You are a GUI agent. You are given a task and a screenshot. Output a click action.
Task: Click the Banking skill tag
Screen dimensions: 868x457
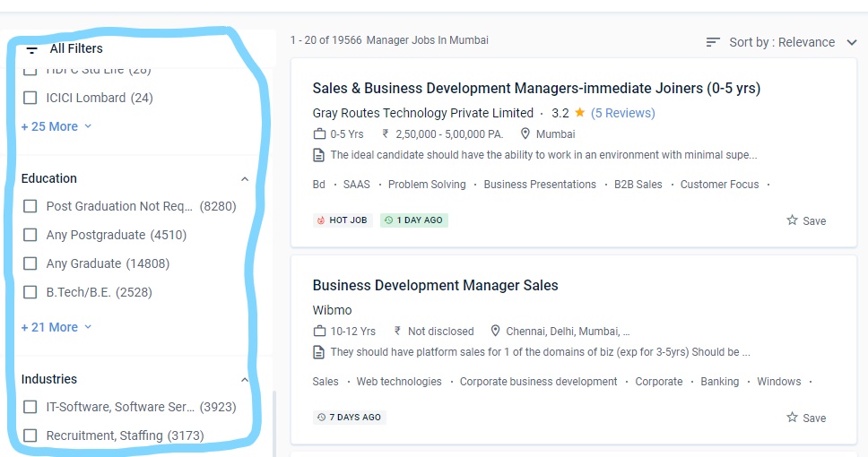click(720, 381)
